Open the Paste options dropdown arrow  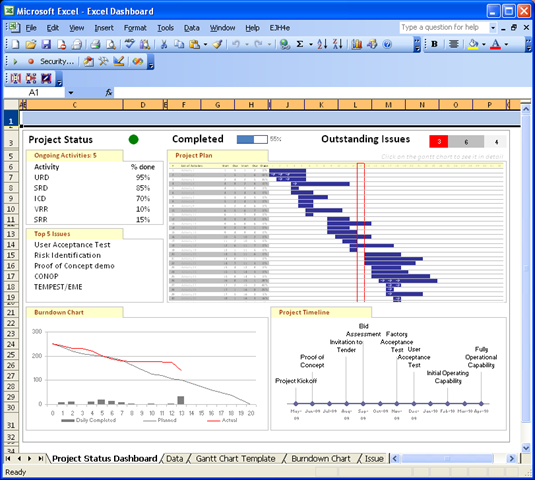click(x=205, y=44)
